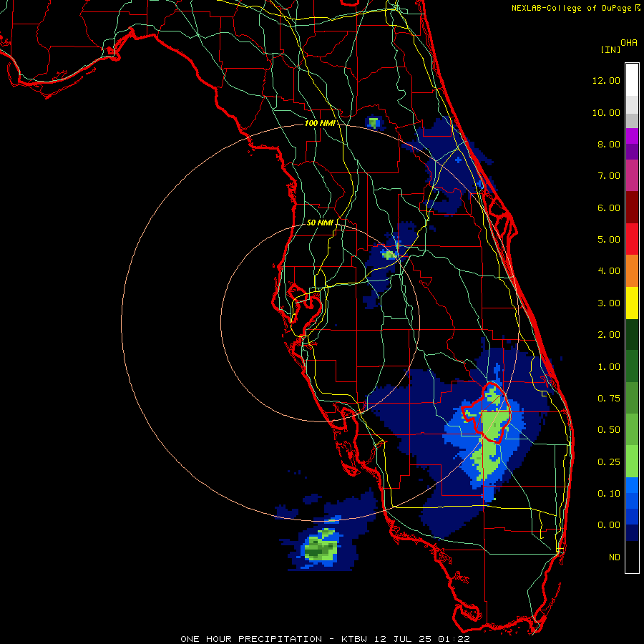Click the ND legend label
The height and width of the screenshot is (644, 644).
pyautogui.click(x=615, y=557)
